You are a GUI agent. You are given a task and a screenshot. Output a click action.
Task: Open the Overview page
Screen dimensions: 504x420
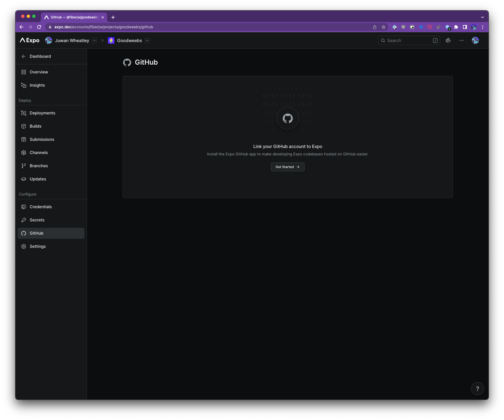[x=51, y=72]
